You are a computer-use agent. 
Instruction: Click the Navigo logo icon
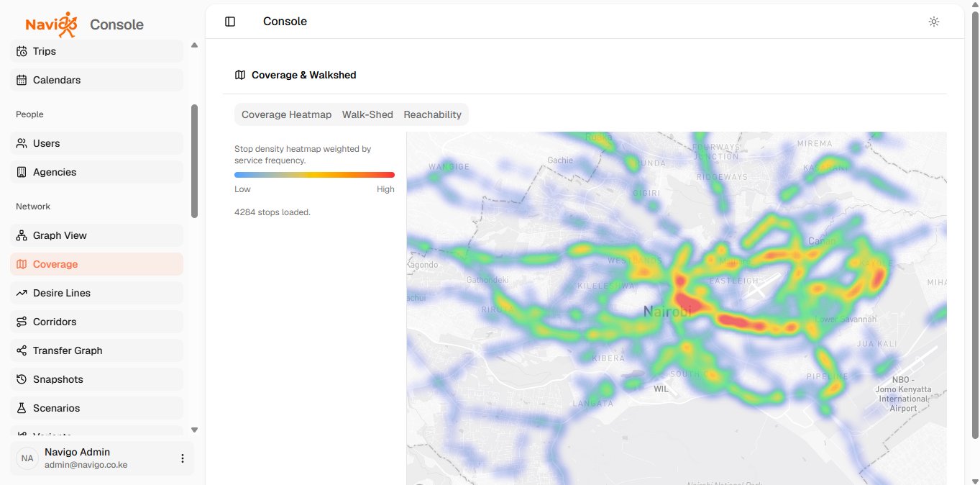(x=50, y=24)
